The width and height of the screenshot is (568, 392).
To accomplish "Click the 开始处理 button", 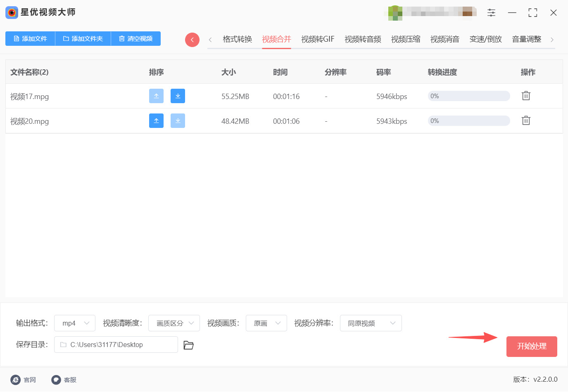I will [532, 346].
